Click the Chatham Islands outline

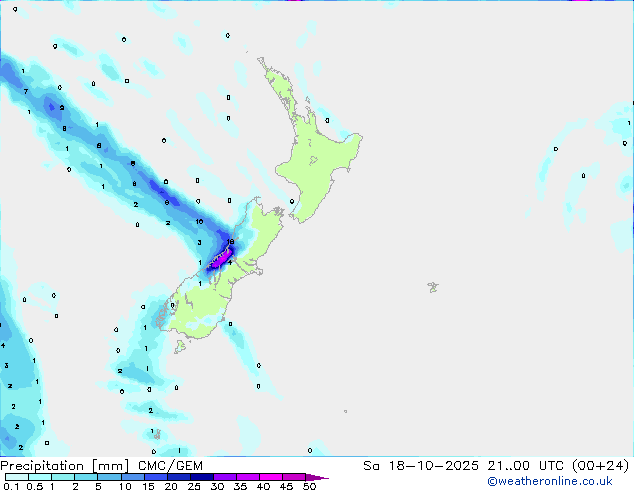click(x=433, y=287)
